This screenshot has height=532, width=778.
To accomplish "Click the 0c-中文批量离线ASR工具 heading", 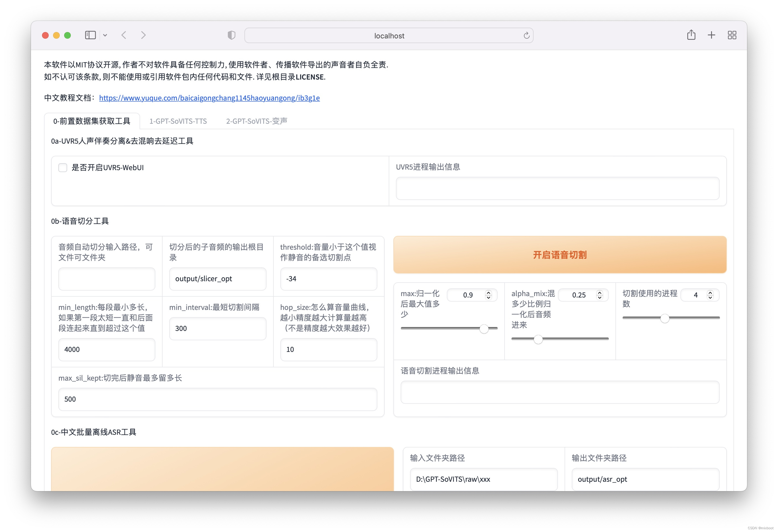I will click(x=94, y=432).
